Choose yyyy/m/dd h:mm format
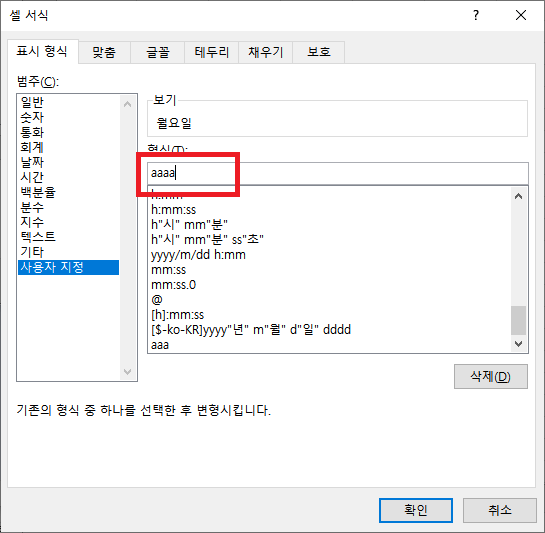The height and width of the screenshot is (533, 545). pos(330,255)
